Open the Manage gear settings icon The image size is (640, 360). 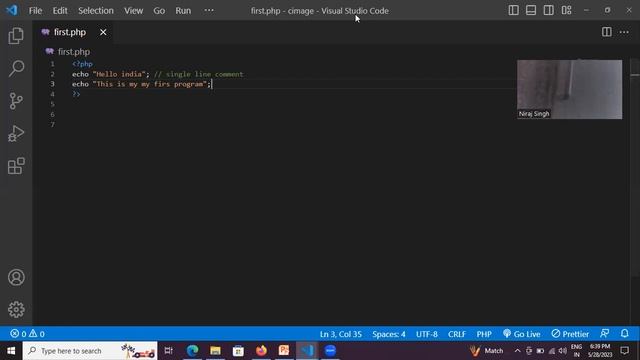tap(16, 309)
